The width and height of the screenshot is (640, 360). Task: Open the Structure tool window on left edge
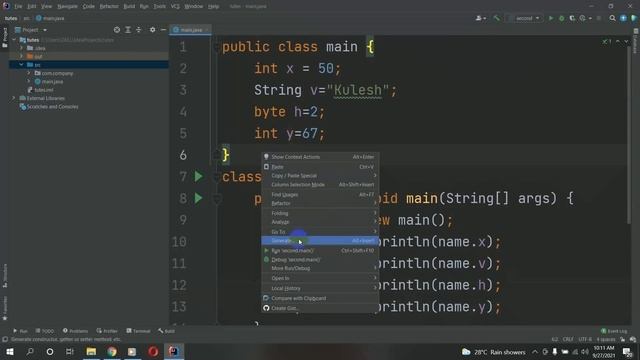click(4, 276)
